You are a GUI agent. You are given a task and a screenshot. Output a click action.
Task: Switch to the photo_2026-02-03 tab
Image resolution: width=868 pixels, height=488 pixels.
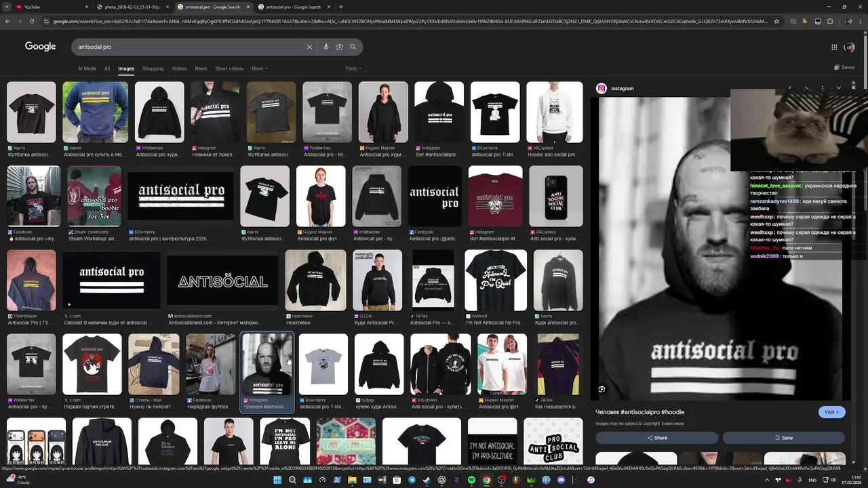[x=132, y=7]
